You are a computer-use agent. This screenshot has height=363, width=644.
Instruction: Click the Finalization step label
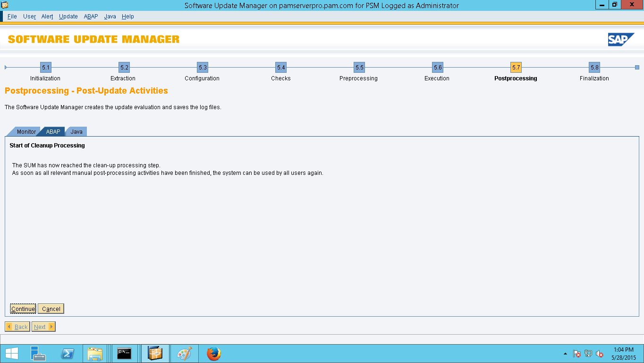click(x=594, y=78)
